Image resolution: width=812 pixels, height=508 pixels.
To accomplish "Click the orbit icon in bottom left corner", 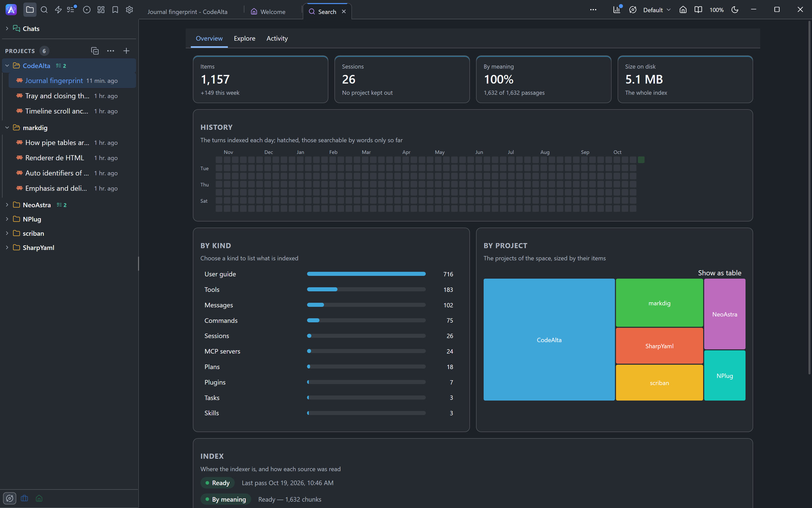I will click(x=9, y=498).
